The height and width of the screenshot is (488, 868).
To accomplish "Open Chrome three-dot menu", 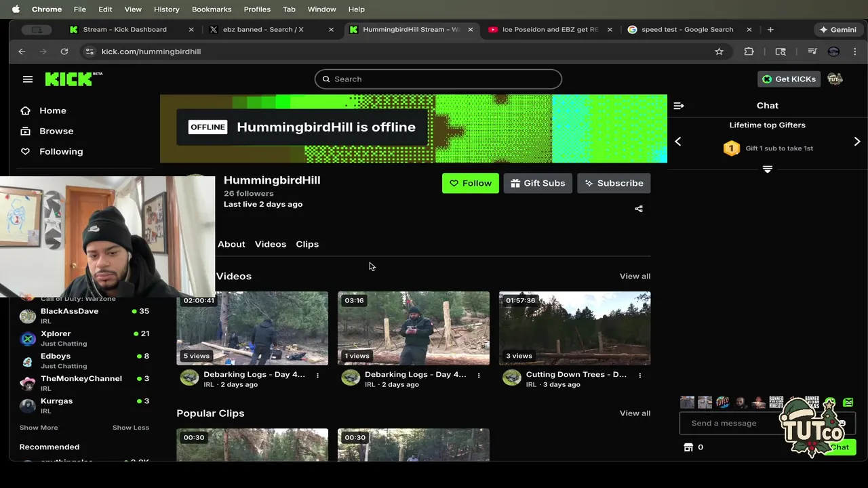I will point(854,52).
